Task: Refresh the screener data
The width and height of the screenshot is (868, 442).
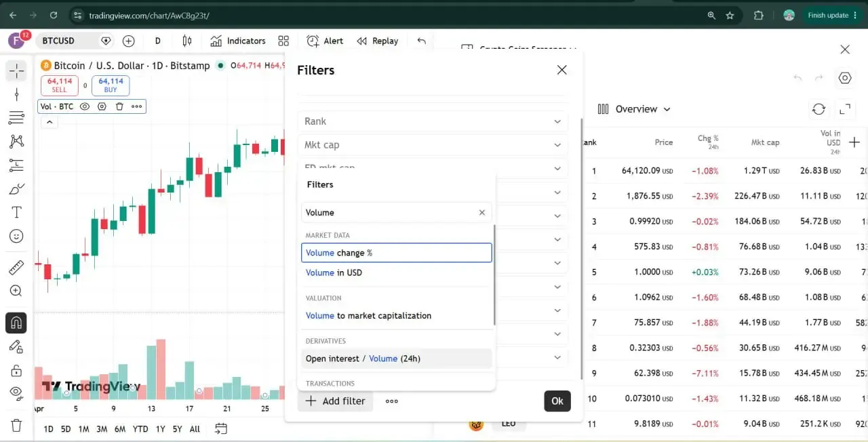Action: click(x=818, y=109)
